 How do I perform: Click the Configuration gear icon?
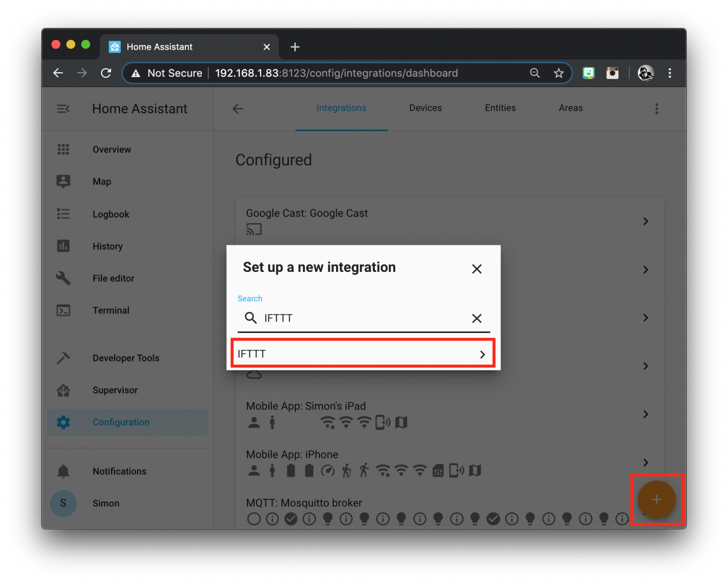click(63, 422)
